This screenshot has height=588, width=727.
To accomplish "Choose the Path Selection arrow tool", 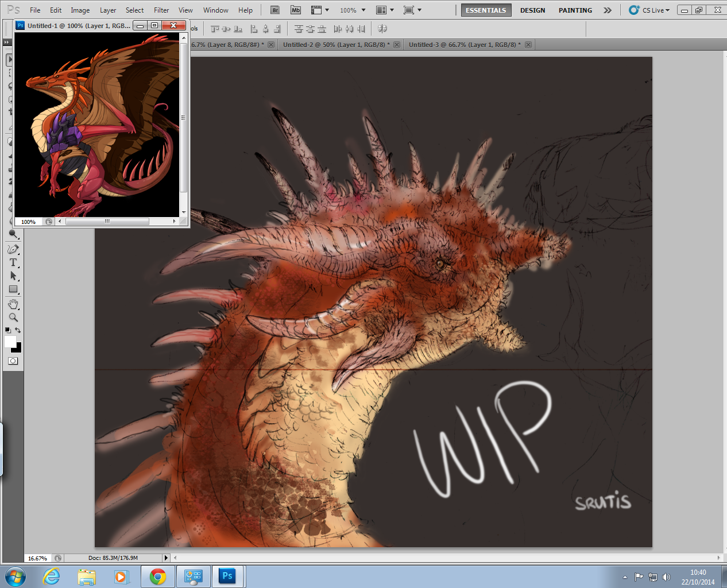I will tap(13, 276).
